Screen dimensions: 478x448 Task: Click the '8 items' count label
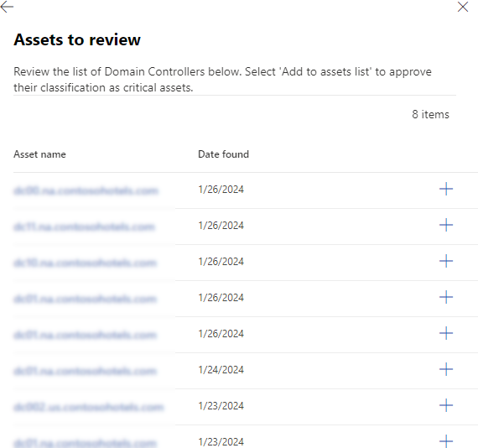tap(430, 114)
